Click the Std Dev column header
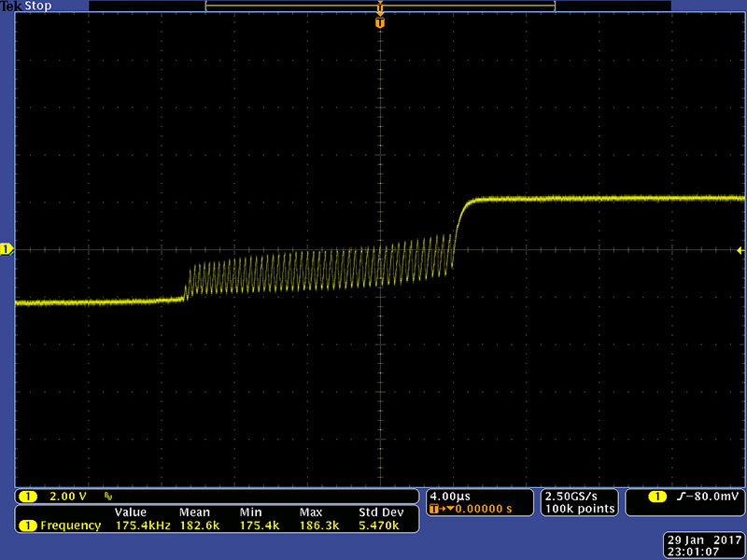This screenshot has height=560, width=747. tap(380, 512)
